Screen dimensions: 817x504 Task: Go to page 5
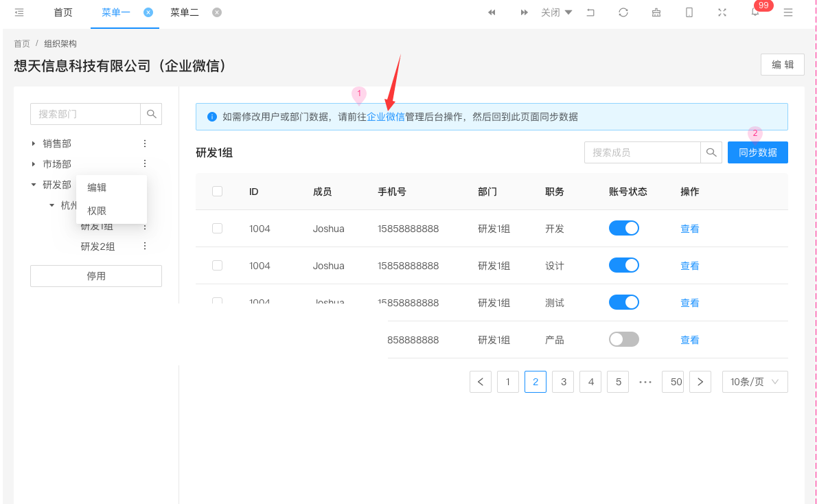click(x=618, y=382)
